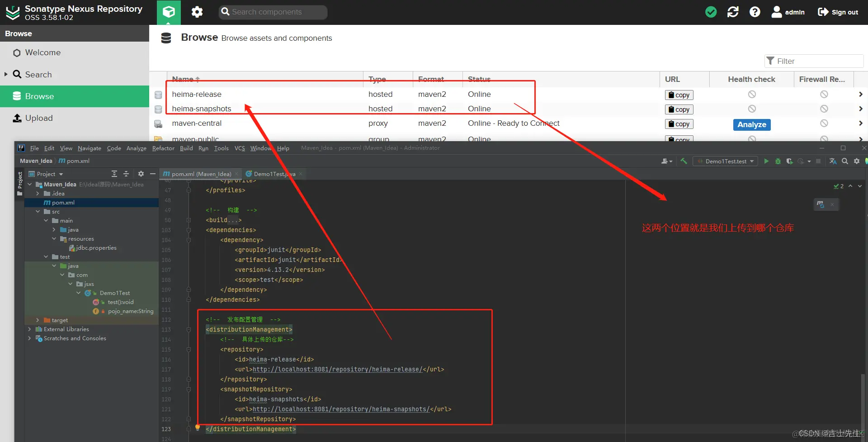Focus the repository Filter field
This screenshot has height=442, width=868.
pyautogui.click(x=814, y=61)
